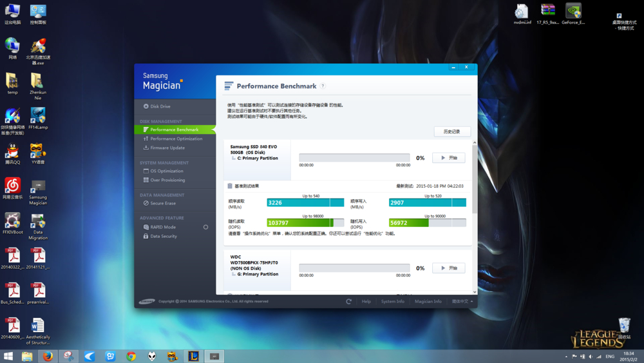The width and height of the screenshot is (644, 363).
Task: Close the Samsung Magician window
Action: point(466,67)
